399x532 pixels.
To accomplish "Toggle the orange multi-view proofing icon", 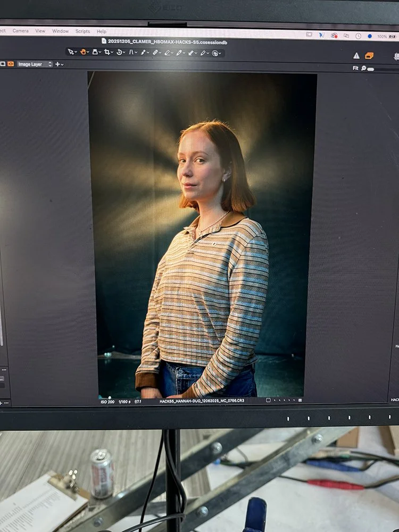I will (x=369, y=56).
